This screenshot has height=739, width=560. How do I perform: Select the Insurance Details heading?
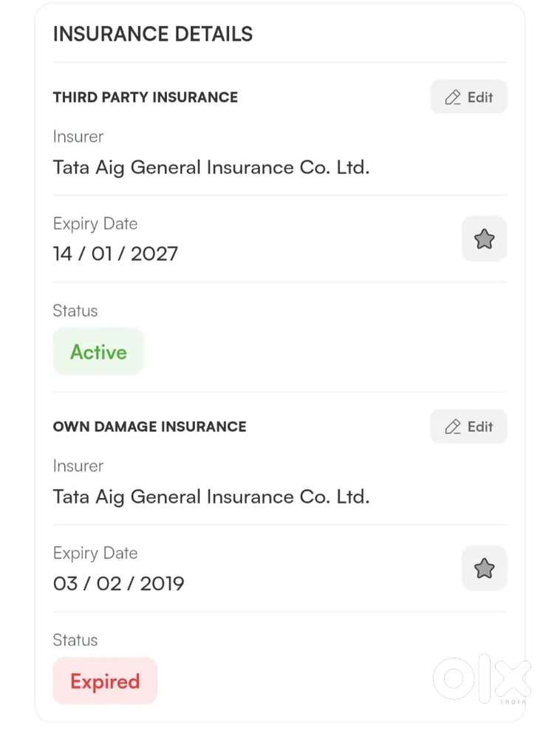(153, 34)
